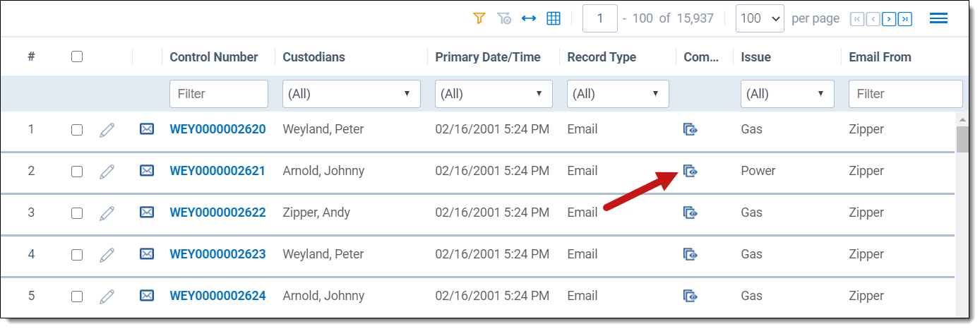Viewport: 980px width, 329px height.
Task: Expand the Record Type filter dropdown
Action: click(x=618, y=94)
